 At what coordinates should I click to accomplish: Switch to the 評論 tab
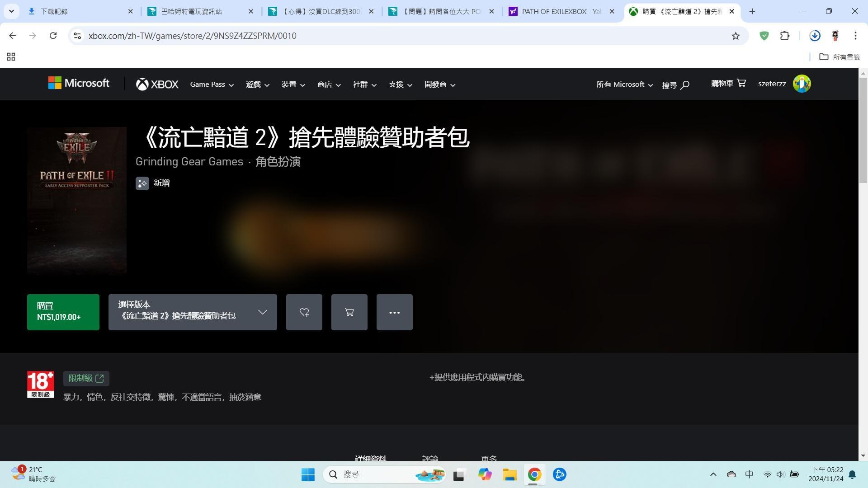click(x=429, y=459)
